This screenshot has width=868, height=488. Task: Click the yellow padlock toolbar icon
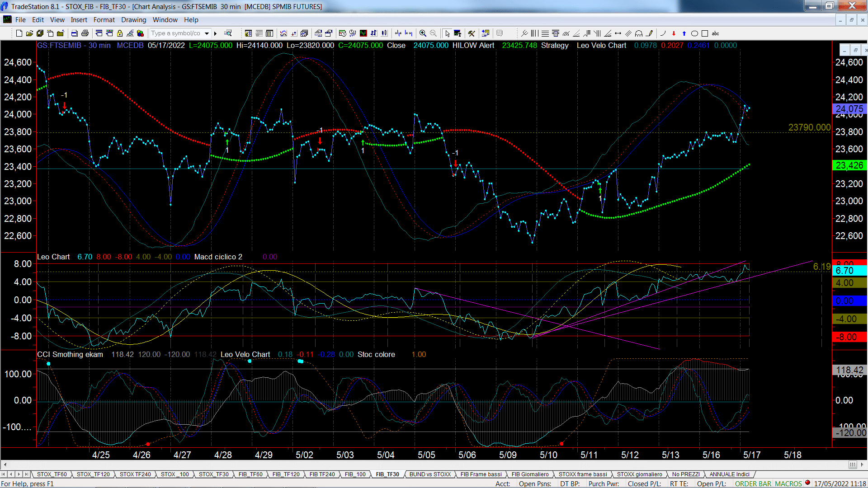(120, 33)
